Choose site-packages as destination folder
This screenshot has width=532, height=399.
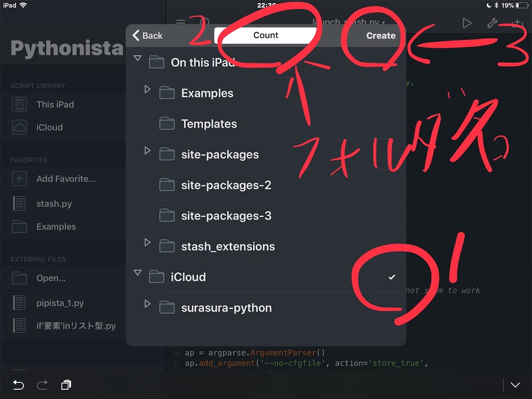click(x=266, y=154)
